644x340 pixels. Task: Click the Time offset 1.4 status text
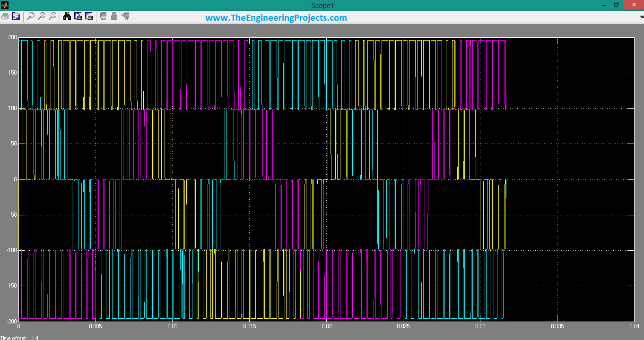coord(19,338)
